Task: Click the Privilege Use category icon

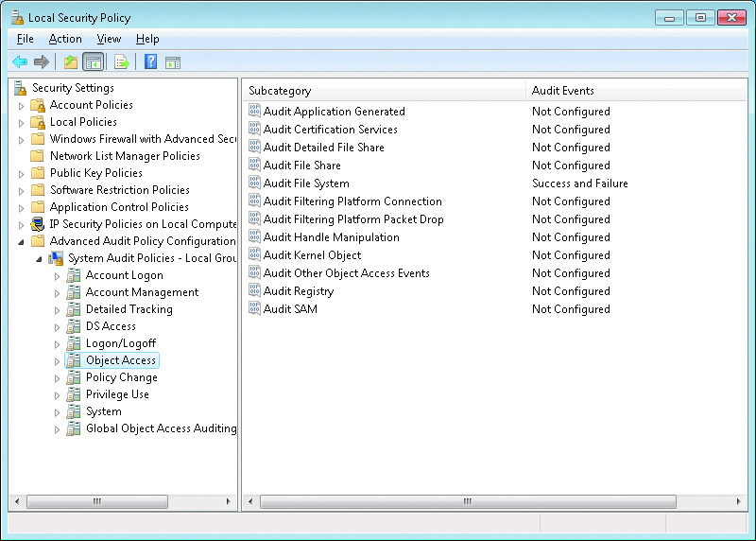Action: pos(74,394)
